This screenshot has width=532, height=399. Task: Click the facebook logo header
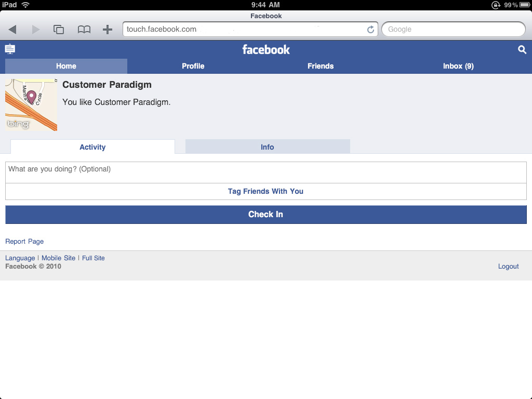tap(266, 50)
